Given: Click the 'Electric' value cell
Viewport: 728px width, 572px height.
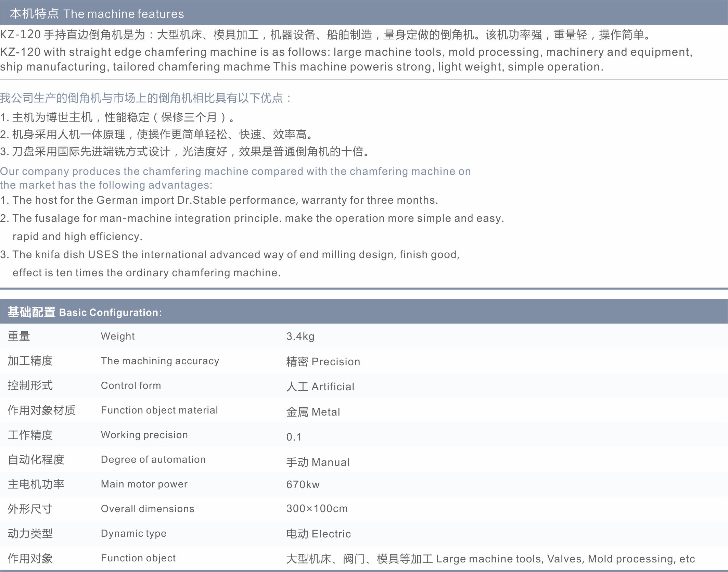Looking at the screenshot, I should tap(331, 534).
